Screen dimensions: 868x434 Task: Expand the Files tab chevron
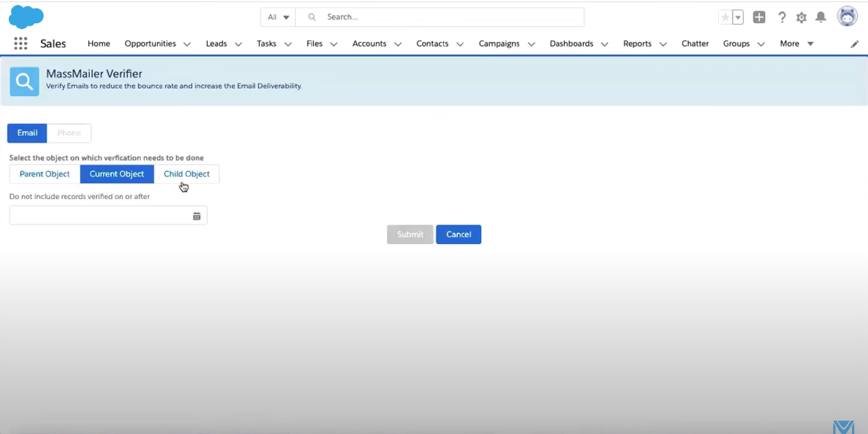[334, 44]
